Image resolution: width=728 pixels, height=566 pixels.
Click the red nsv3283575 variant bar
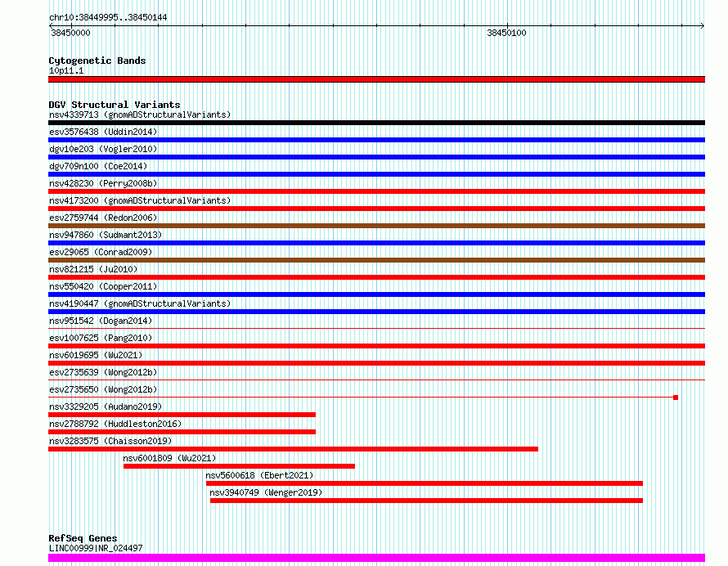click(293, 449)
